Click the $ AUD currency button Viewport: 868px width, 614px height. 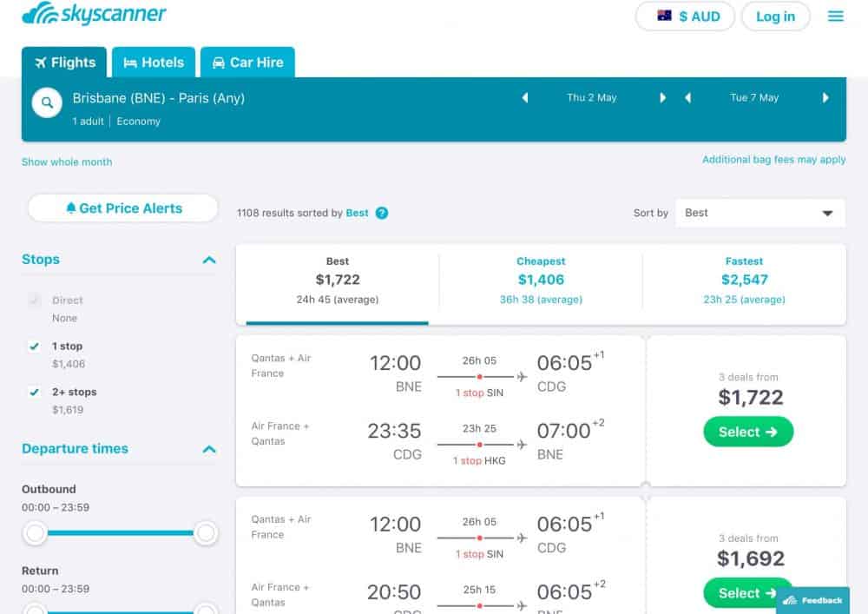(x=686, y=16)
